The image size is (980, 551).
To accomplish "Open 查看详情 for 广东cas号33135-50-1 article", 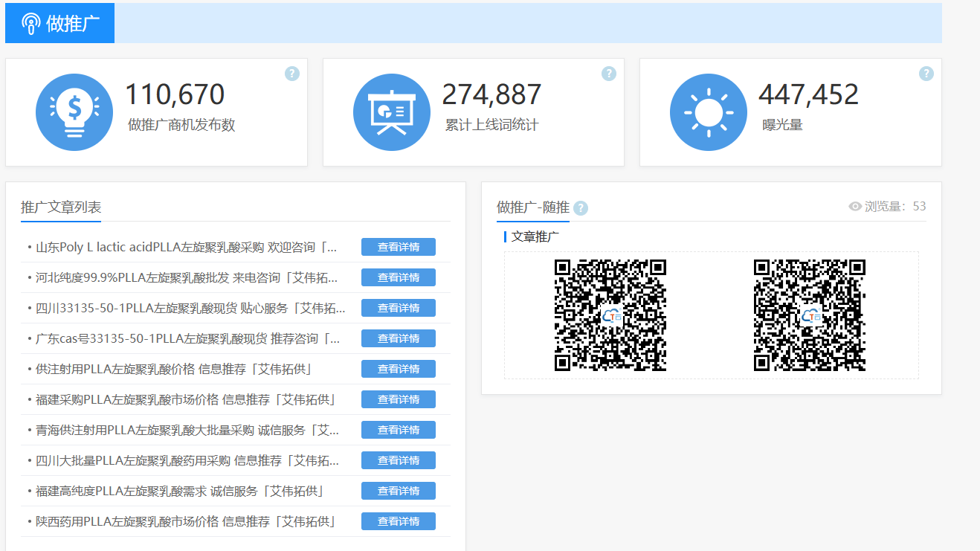I will point(399,338).
